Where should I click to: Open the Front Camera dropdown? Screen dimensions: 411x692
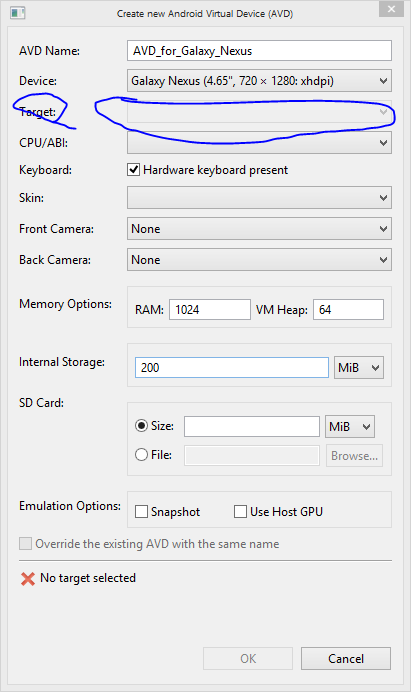click(x=259, y=229)
